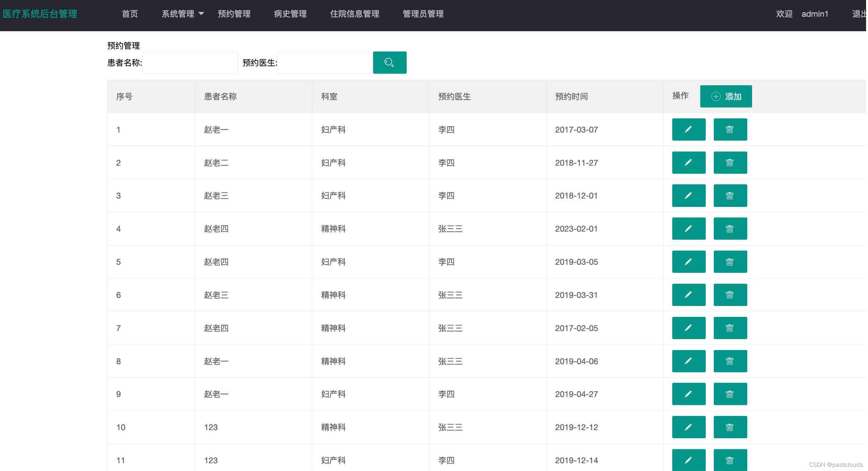Screen dimensions: 868x471
Task: Click the 退出 logout link
Action: pyautogui.click(x=859, y=14)
